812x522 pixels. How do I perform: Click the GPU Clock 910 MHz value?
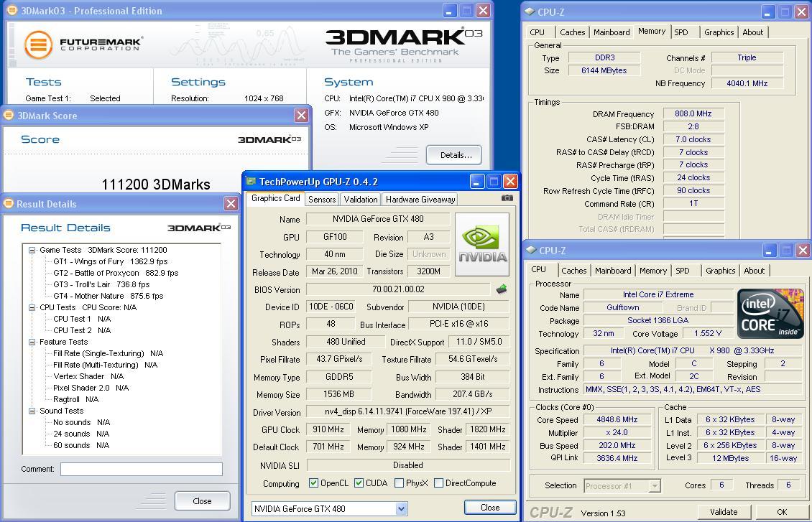328,429
